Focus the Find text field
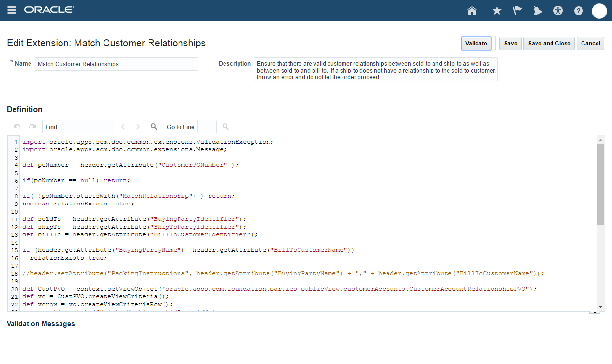Screen dimensions: 612x364 pos(87,127)
